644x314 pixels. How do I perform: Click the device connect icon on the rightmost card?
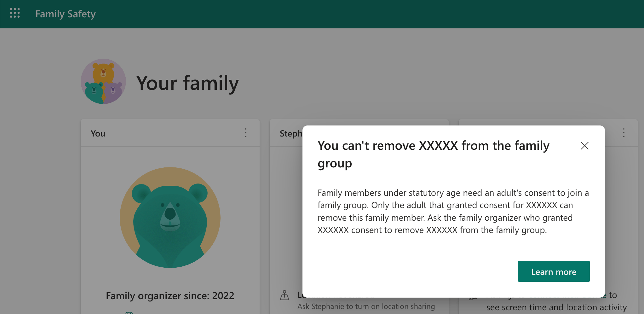click(x=473, y=296)
